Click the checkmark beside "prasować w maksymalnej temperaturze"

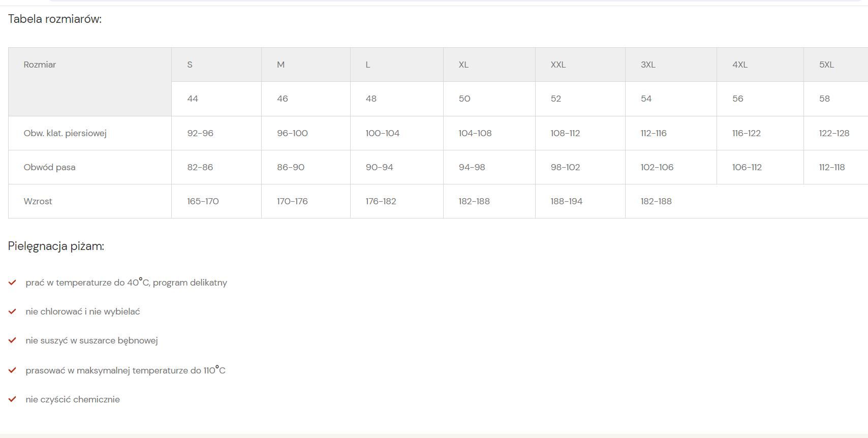[12, 370]
